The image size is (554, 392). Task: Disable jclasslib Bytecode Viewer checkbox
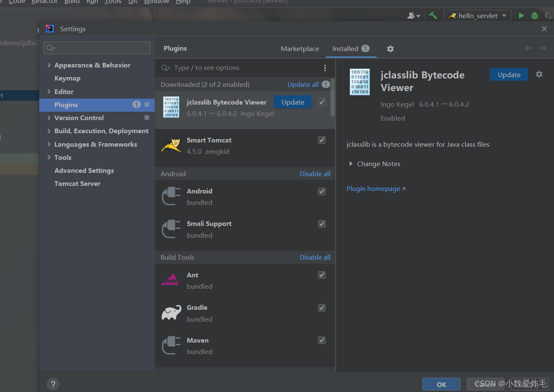322,102
